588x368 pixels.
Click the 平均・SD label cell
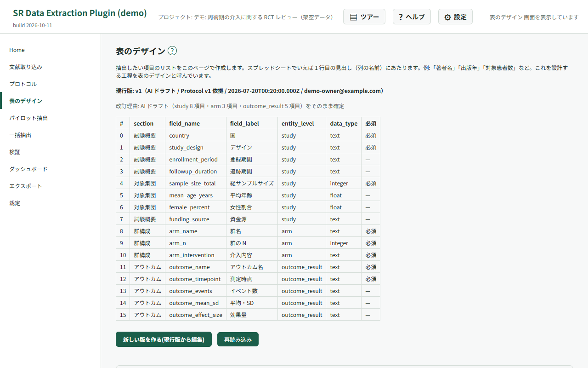[252, 303]
